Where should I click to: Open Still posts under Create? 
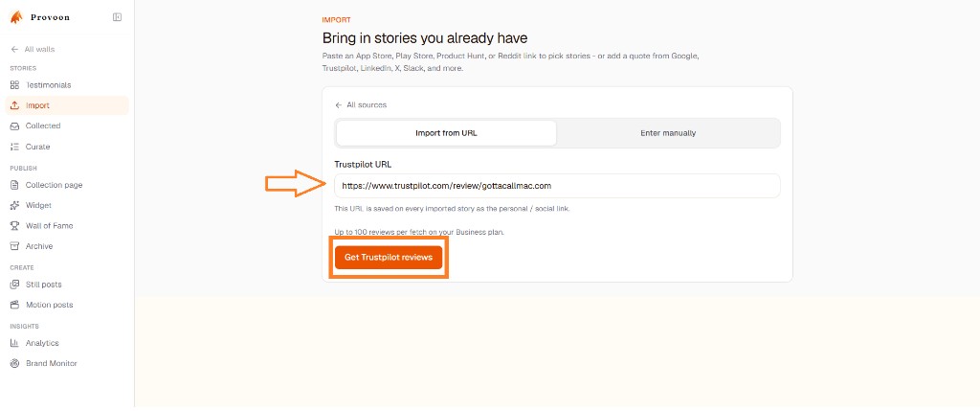[67, 285]
